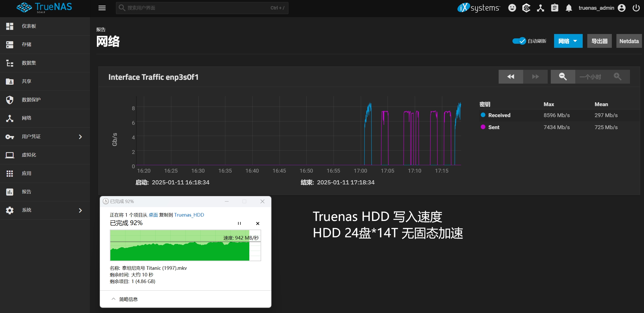644x313 pixels.
Task: Click the Sent legend color dot
Action: click(x=483, y=127)
